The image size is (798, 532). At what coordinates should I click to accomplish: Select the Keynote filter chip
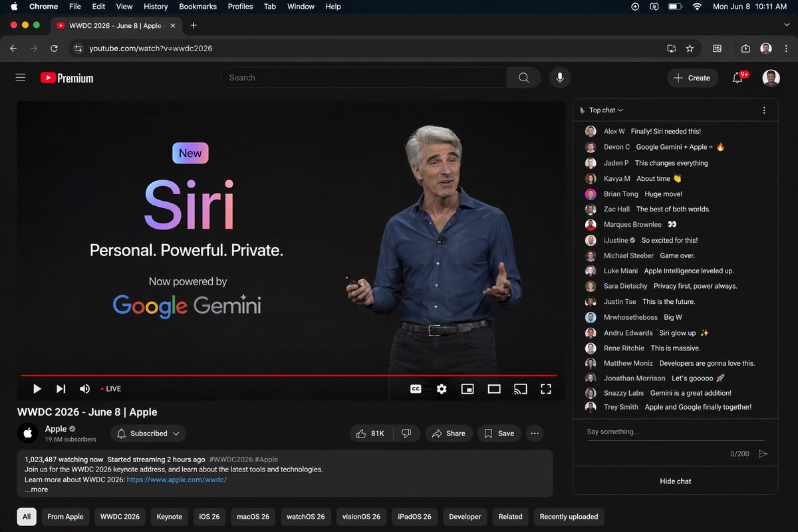pyautogui.click(x=169, y=517)
